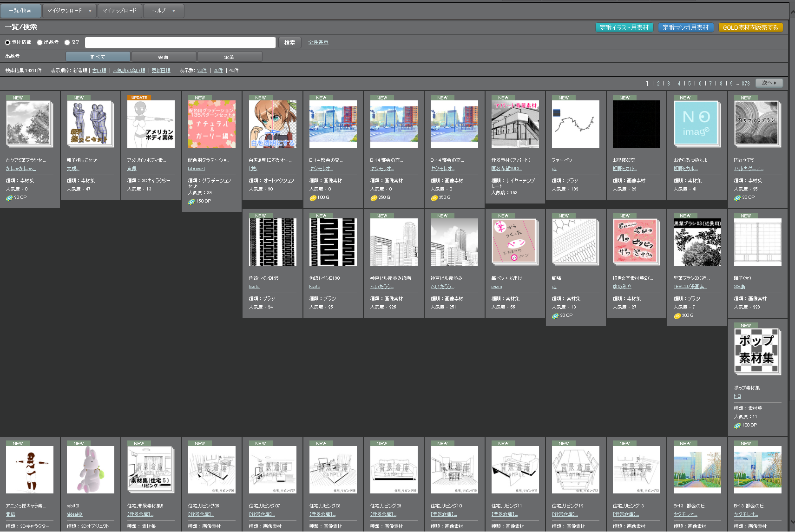Open the 親子抱っこセット pose thumbnail
Screen dimensions: 795x532
(x=90, y=124)
